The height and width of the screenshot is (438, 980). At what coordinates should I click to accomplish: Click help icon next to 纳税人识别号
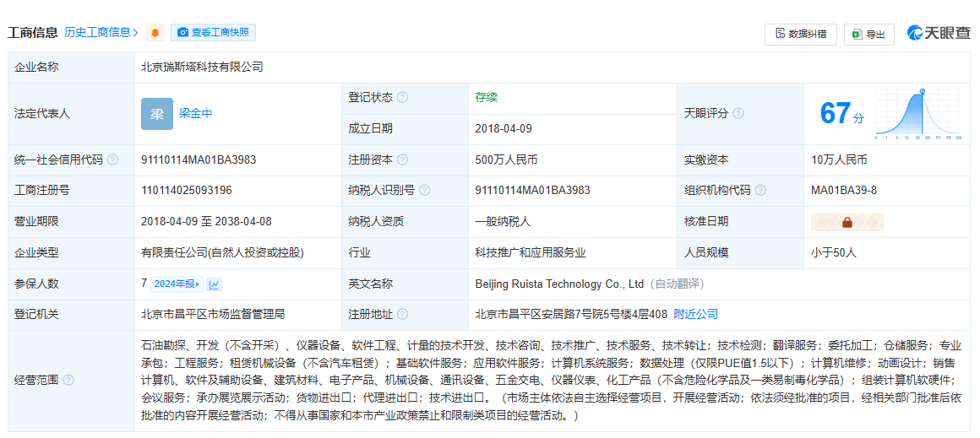coord(425,191)
